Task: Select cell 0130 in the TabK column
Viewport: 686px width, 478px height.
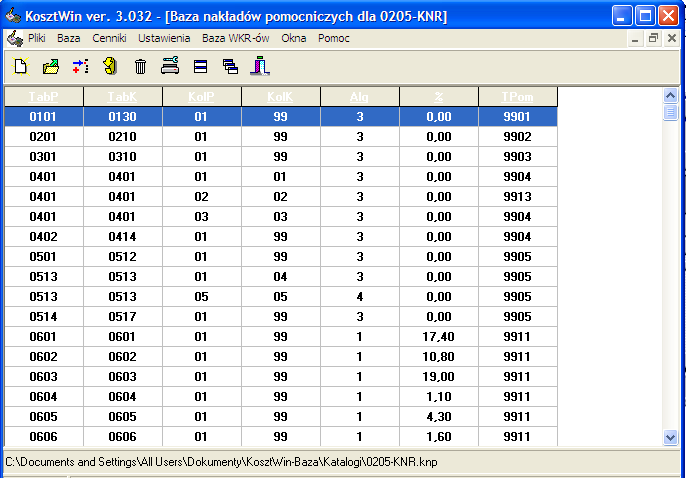Action: (123, 117)
